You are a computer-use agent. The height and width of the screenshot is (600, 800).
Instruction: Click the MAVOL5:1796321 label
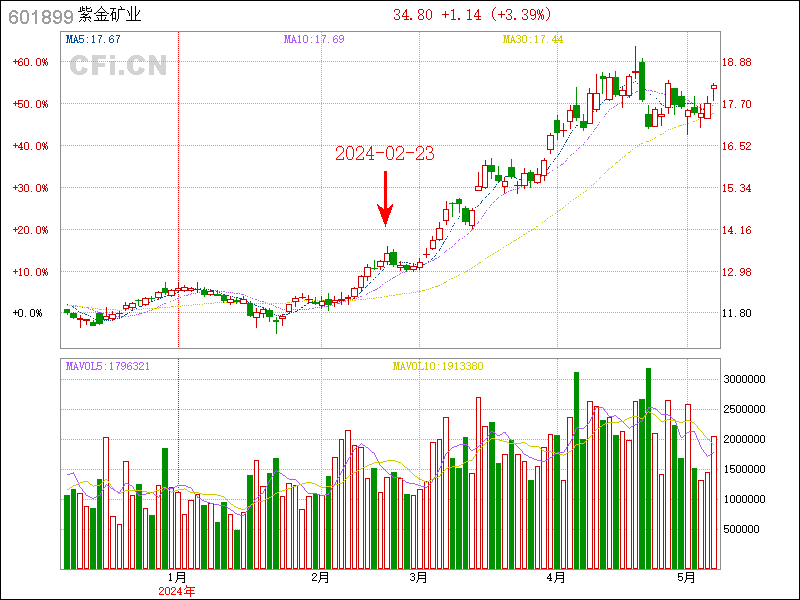[x=108, y=366]
